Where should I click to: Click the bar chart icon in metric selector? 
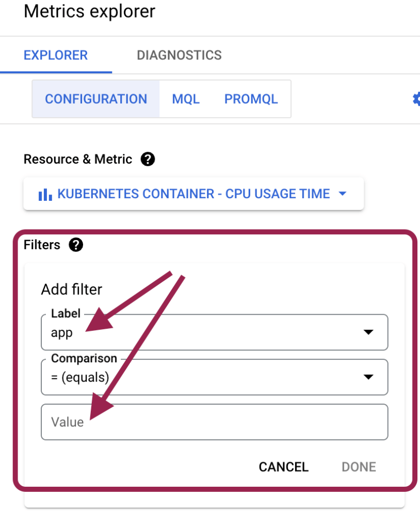click(45, 194)
